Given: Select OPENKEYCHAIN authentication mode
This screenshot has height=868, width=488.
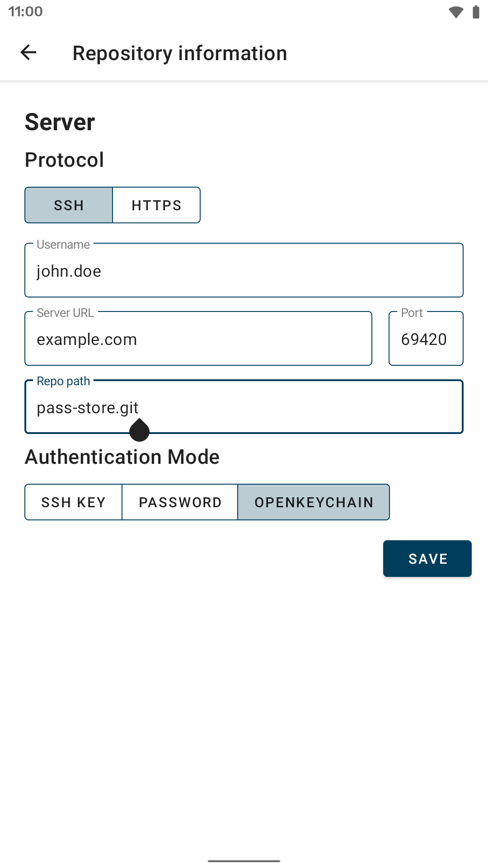Looking at the screenshot, I should coord(314,502).
